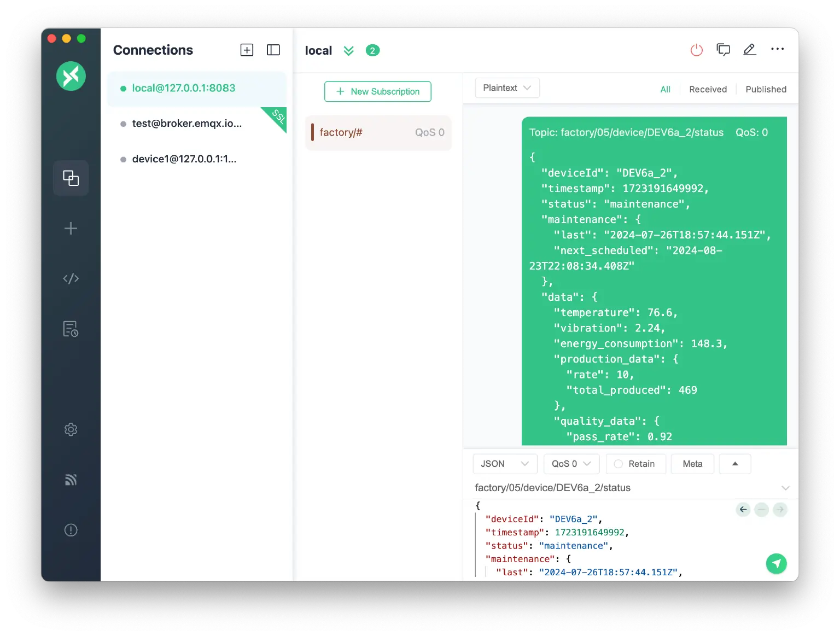Open the script code icon in sidebar
Image resolution: width=840 pixels, height=636 pixels.
[71, 279]
